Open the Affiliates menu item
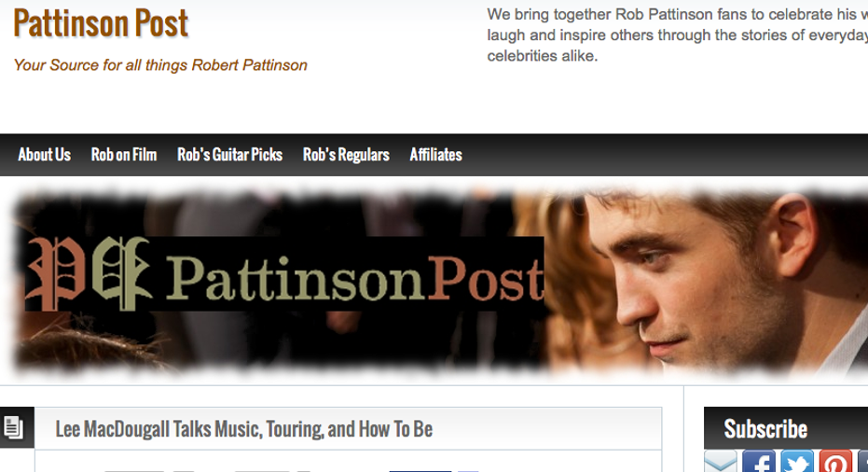Image resolution: width=868 pixels, height=472 pixels. tap(435, 155)
